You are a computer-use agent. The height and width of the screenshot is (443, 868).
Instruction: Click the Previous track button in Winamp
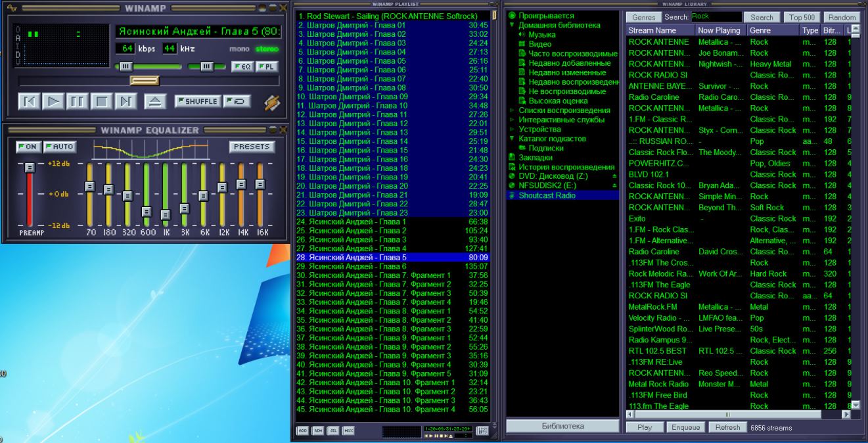28,101
